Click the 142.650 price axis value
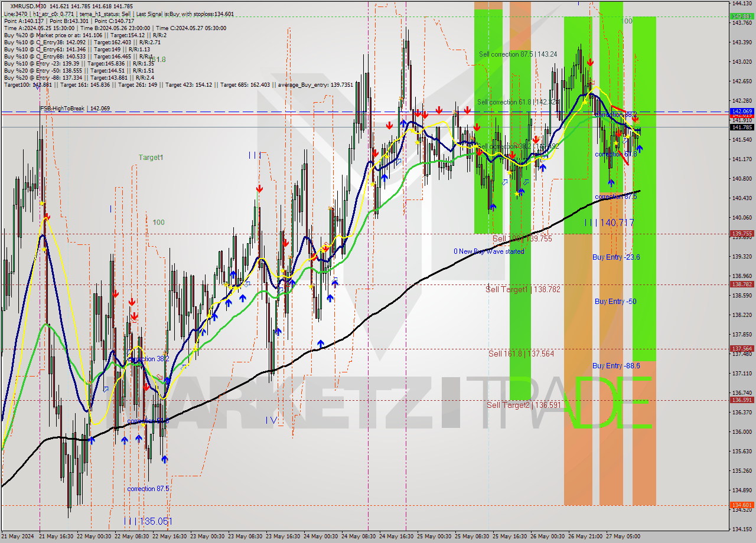756x543 pixels. click(742, 81)
